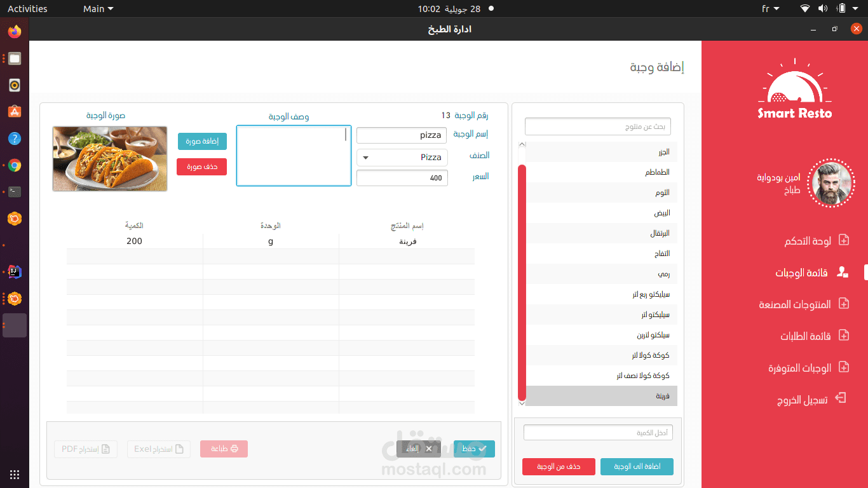Select كوكة كولا لتر in product list
This screenshot has width=868, height=488.
(x=602, y=355)
